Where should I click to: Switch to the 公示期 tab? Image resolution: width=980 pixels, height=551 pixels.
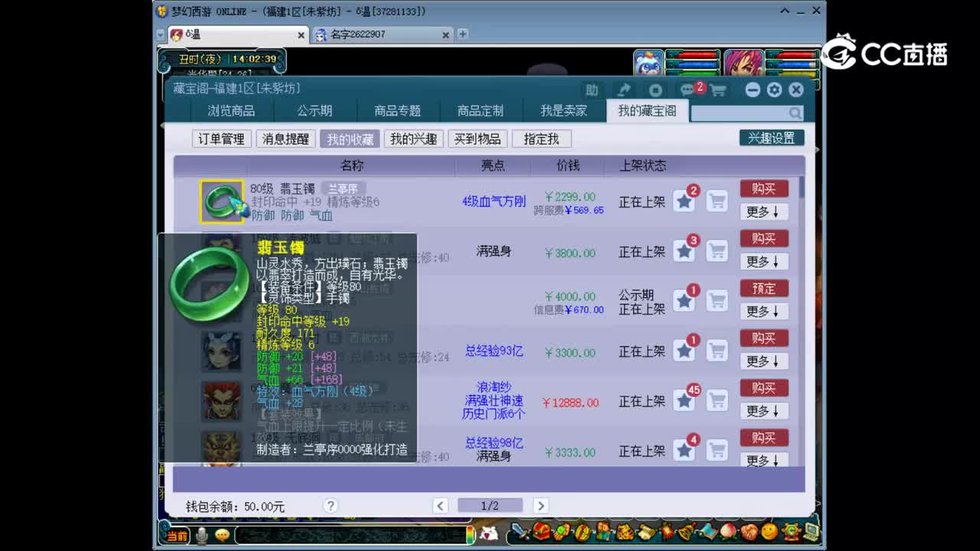pos(315,111)
